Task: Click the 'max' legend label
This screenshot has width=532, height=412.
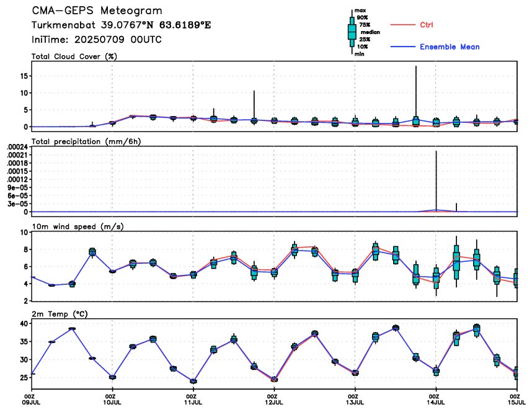Action: (360, 11)
